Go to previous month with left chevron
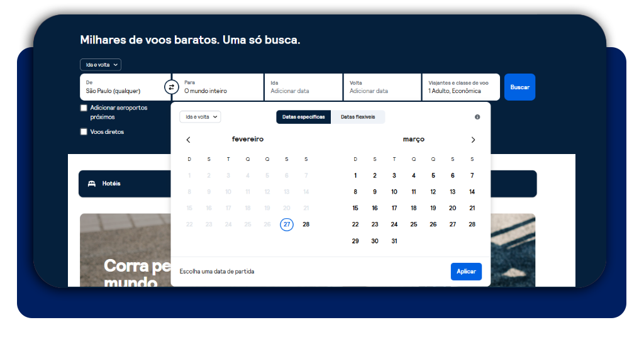 (x=189, y=140)
